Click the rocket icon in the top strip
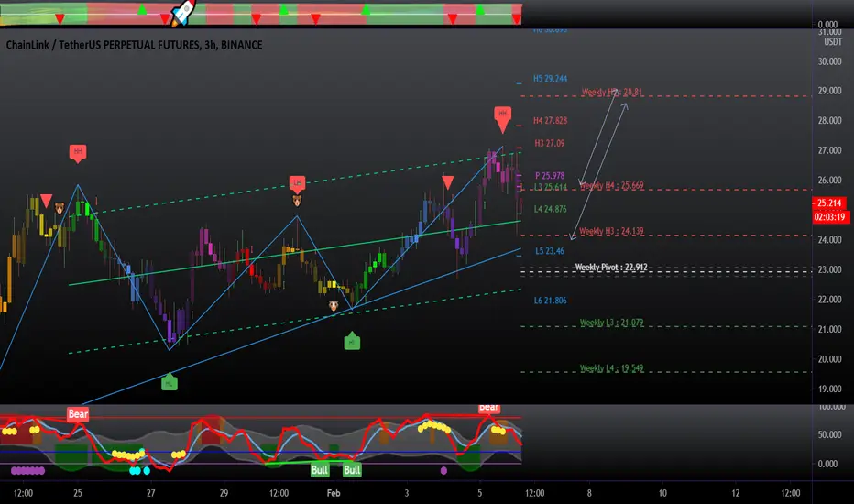The width and height of the screenshot is (854, 504). (183, 13)
